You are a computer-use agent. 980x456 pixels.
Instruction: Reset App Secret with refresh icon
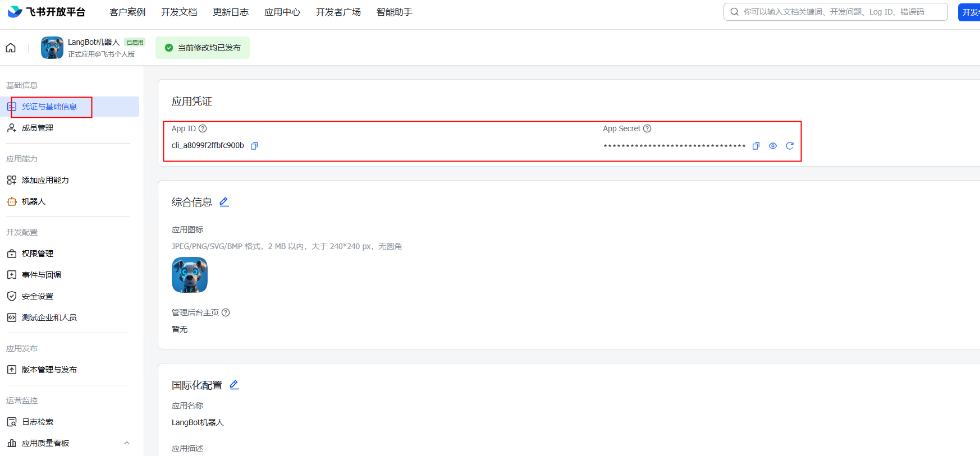[790, 146]
